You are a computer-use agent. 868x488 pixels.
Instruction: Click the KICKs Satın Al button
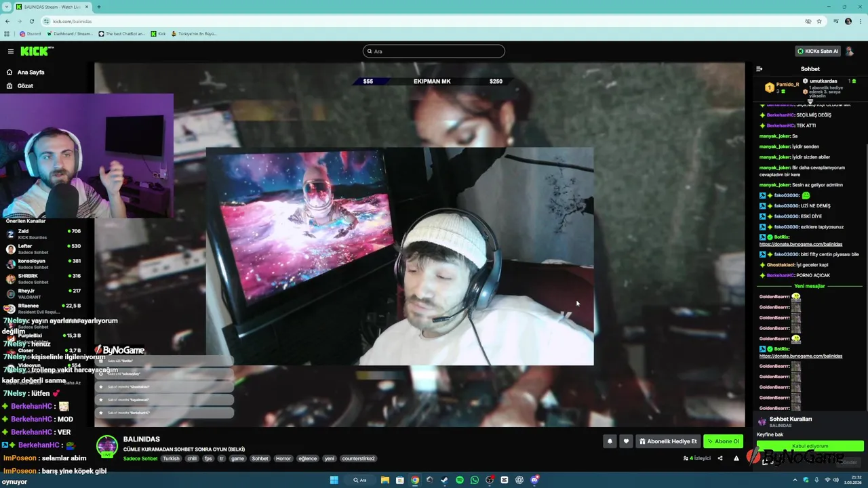pyautogui.click(x=818, y=51)
